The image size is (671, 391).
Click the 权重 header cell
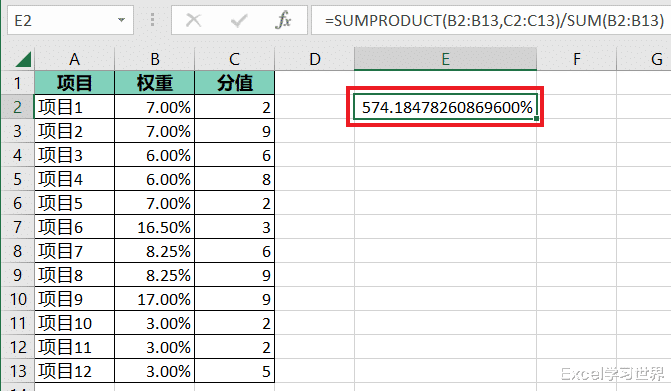coord(154,83)
